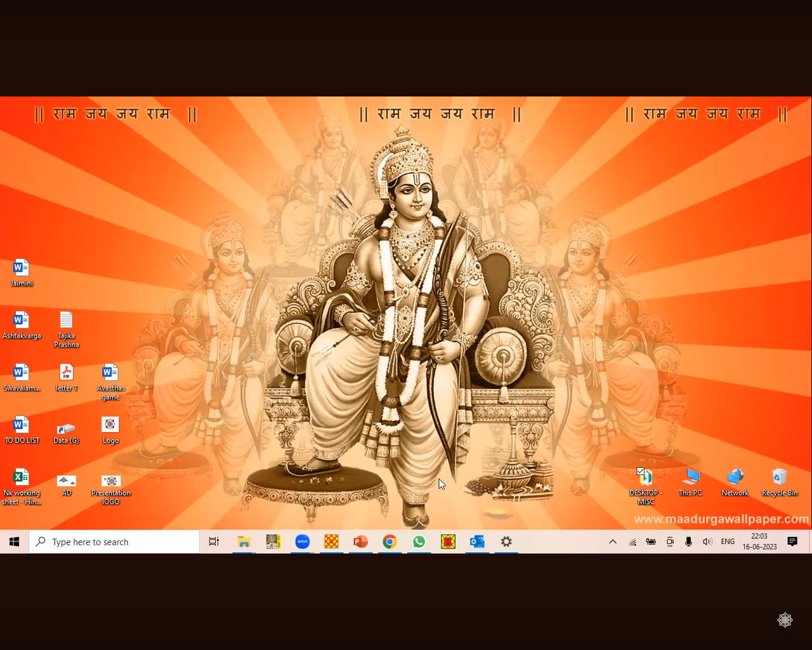Open the letter T PDF file
The width and height of the screenshot is (812, 650).
tap(66, 373)
